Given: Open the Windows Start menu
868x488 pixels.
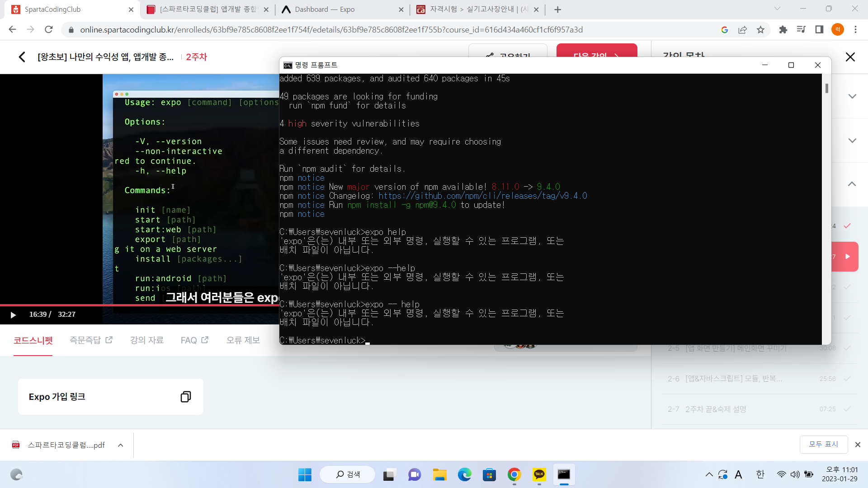Looking at the screenshot, I should click(305, 475).
